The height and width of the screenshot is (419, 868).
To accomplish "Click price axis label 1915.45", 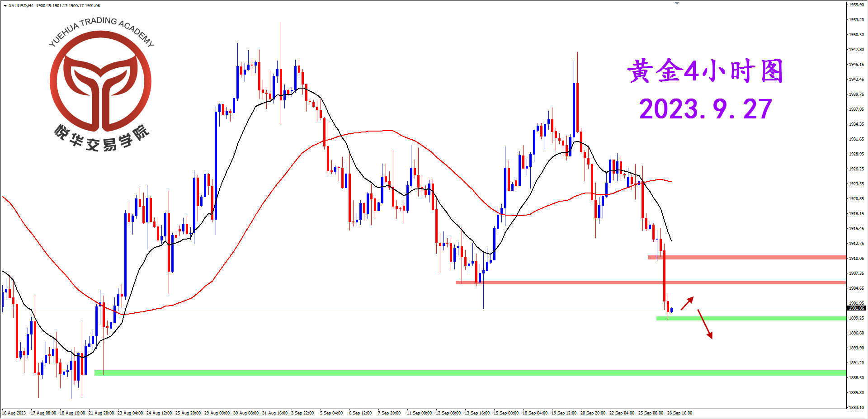I will (856, 229).
